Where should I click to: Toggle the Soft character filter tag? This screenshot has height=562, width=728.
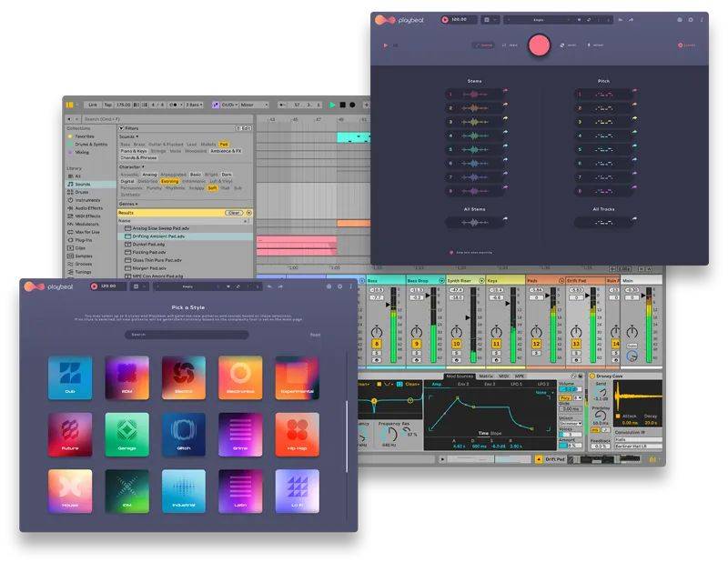[x=212, y=188]
